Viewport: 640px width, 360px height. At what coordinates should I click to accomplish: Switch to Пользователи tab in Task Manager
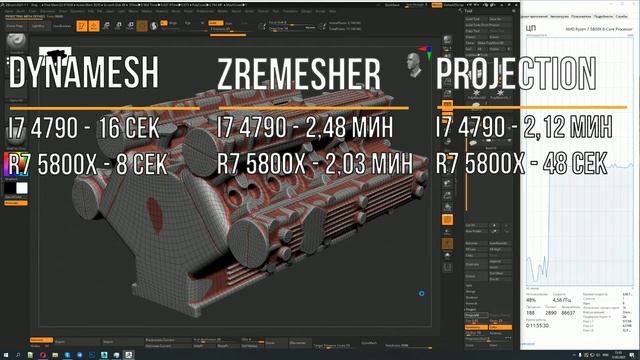click(581, 17)
